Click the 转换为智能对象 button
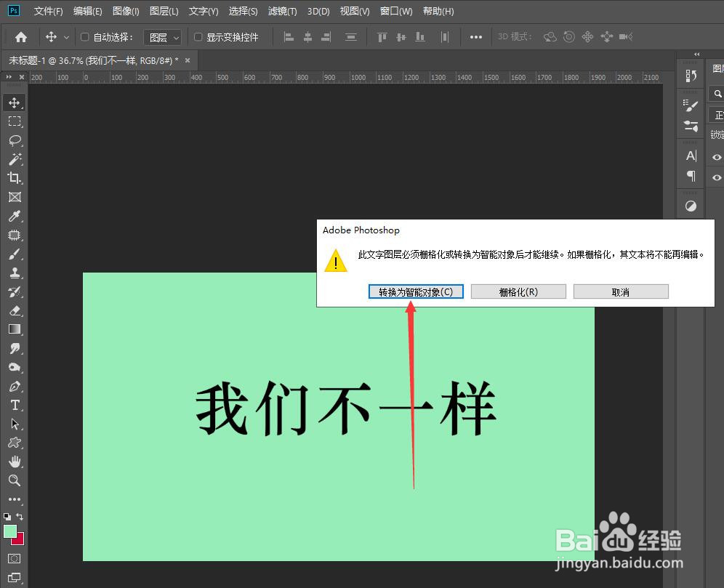 [x=415, y=291]
